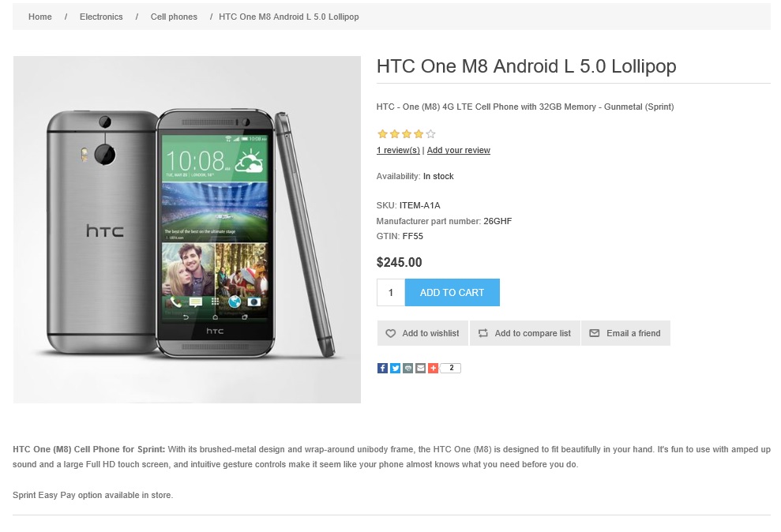
Task: Open the Add your review link
Action: (458, 150)
